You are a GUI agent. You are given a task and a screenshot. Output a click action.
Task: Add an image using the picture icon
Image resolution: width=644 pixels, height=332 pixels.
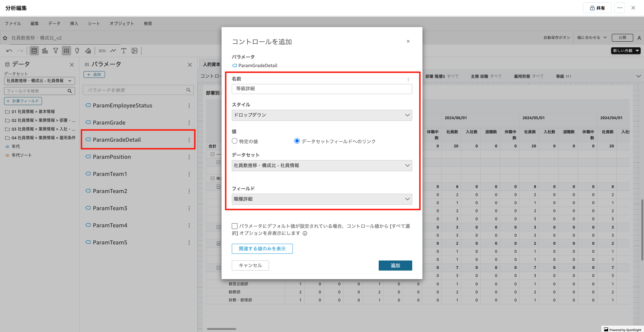coord(135,51)
